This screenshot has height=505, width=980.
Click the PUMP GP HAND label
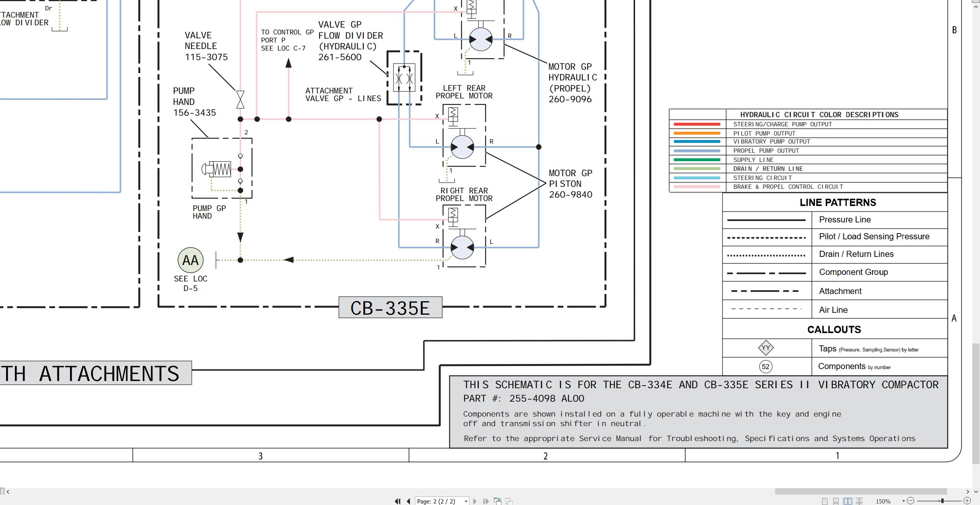point(209,212)
